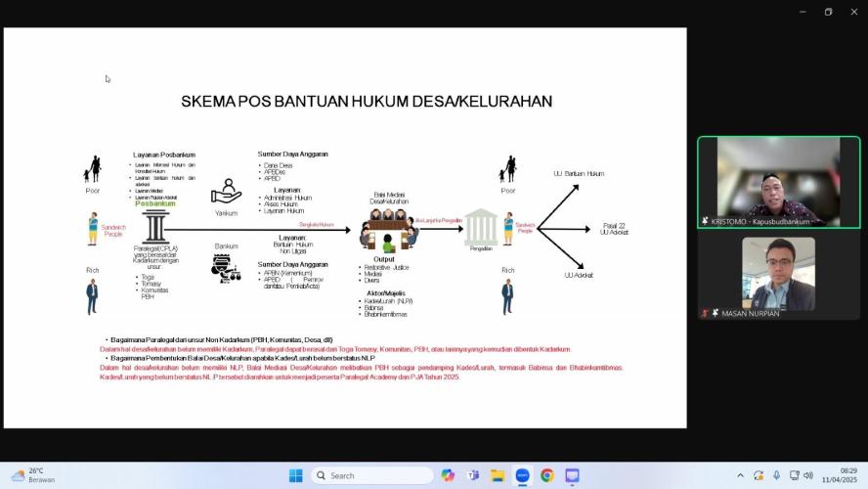The image size is (868, 489).
Task: Open the clock showing 08:29 11/04/2025
Action: pos(840,475)
